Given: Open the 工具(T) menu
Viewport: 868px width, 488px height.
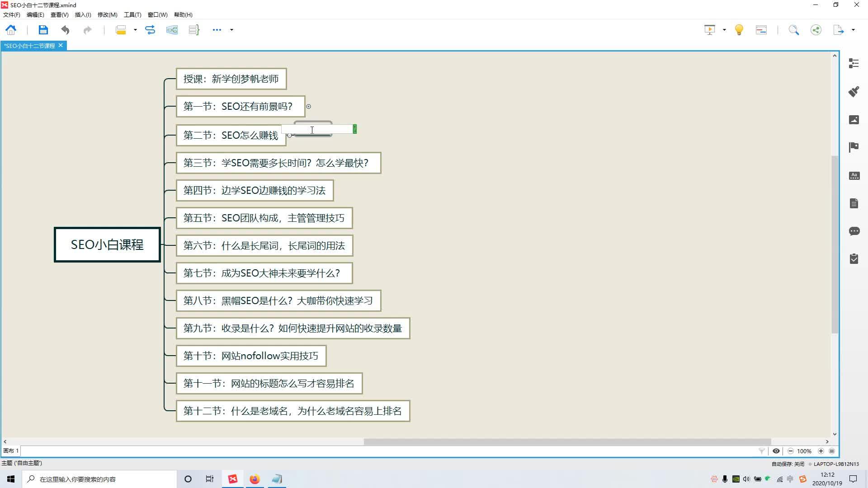Looking at the screenshot, I should (x=132, y=14).
